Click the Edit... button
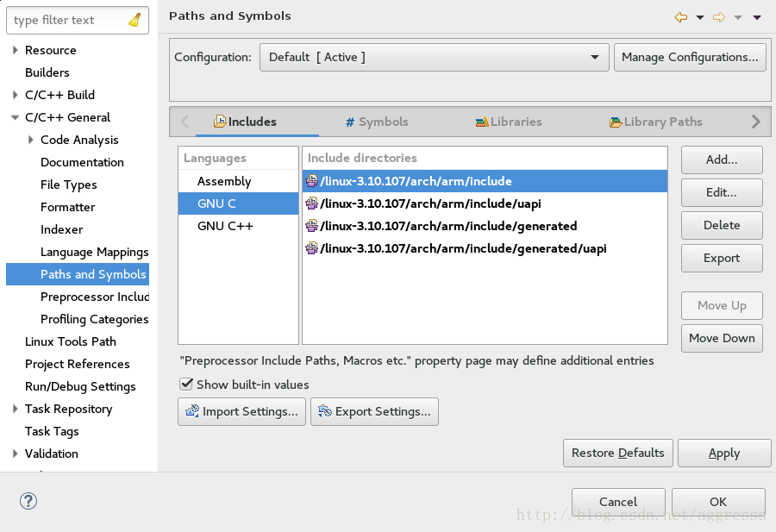The height and width of the screenshot is (532, 776). 722,192
